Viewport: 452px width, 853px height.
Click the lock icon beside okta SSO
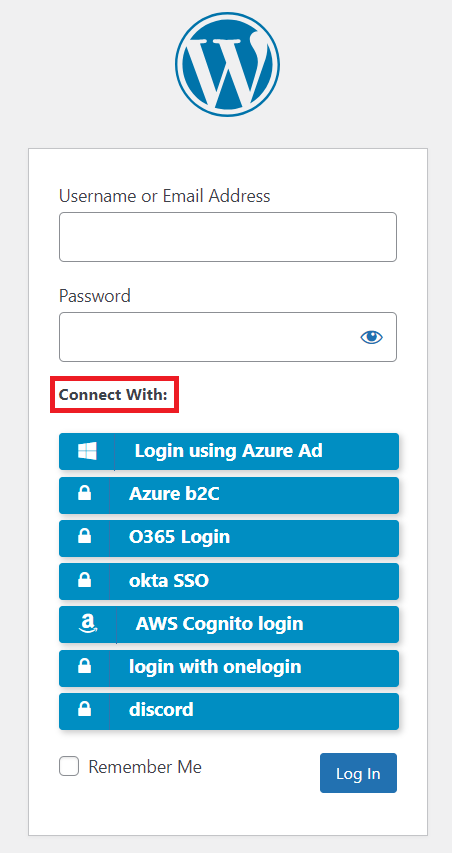tap(84, 580)
